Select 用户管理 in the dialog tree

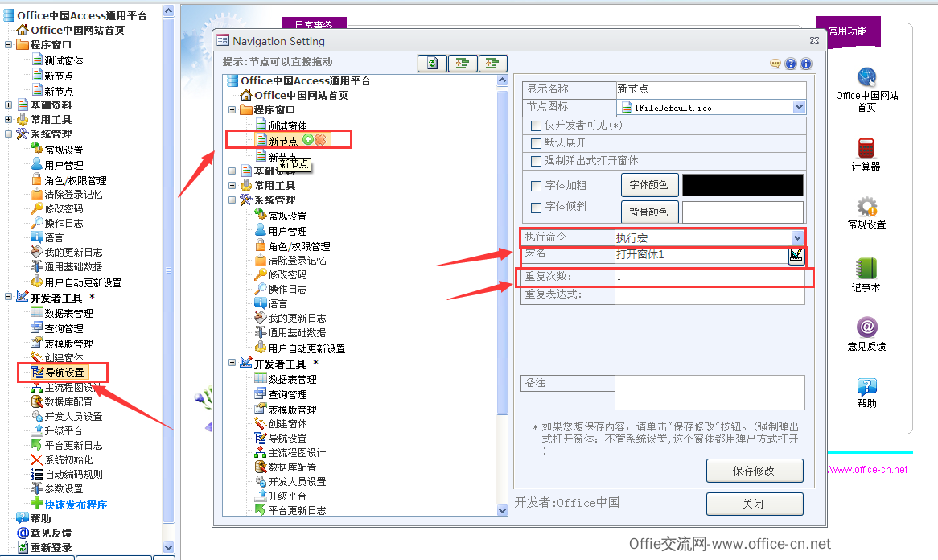(x=287, y=231)
